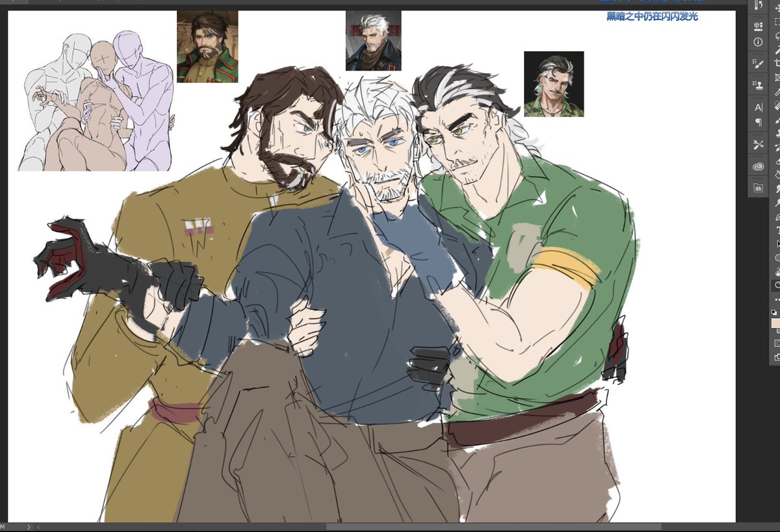780x532 pixels.
Task: Open the Tool Presets panel icon
Action: [758, 144]
